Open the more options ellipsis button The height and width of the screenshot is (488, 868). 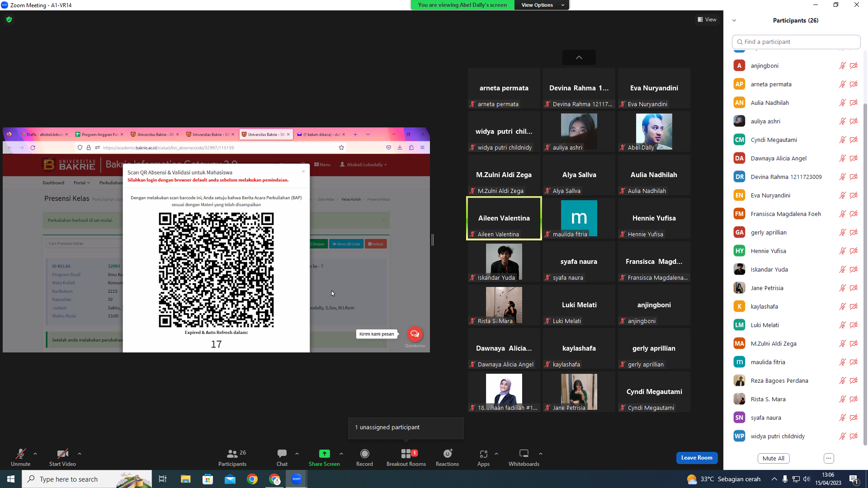click(x=829, y=458)
